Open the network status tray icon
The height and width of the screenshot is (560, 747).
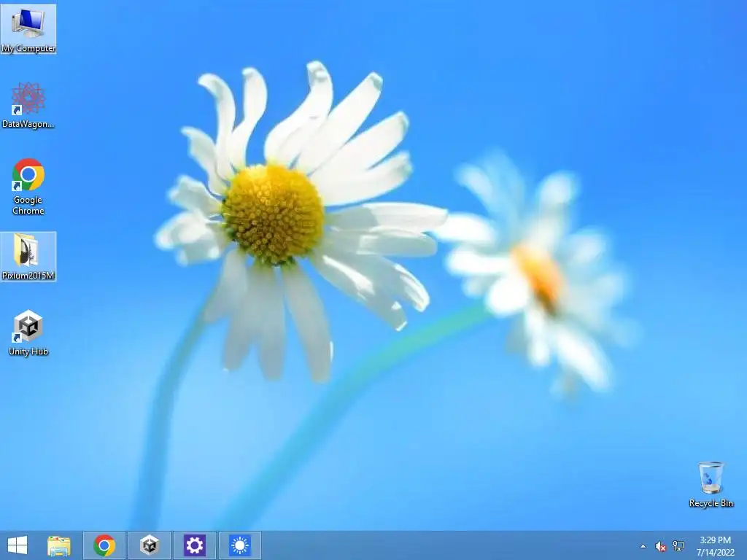coord(678,545)
